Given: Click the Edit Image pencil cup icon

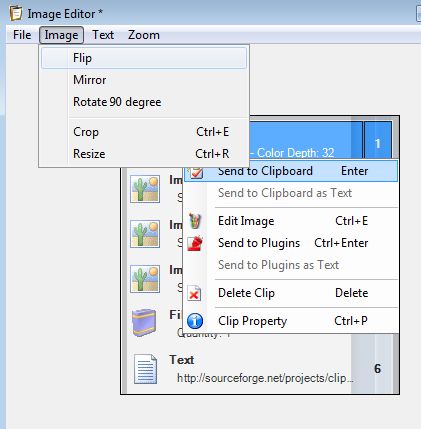Looking at the screenshot, I should pos(196,221).
